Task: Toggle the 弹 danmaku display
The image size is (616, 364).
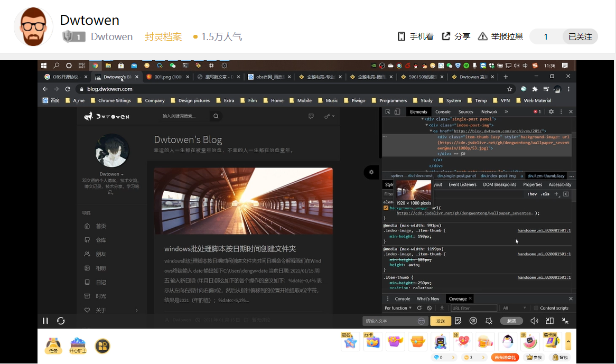Action: click(473, 321)
